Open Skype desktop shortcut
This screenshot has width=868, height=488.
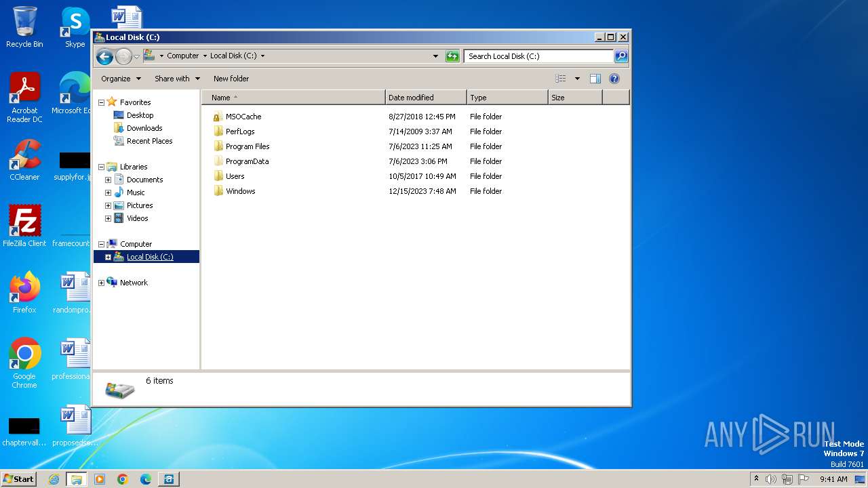(75, 27)
